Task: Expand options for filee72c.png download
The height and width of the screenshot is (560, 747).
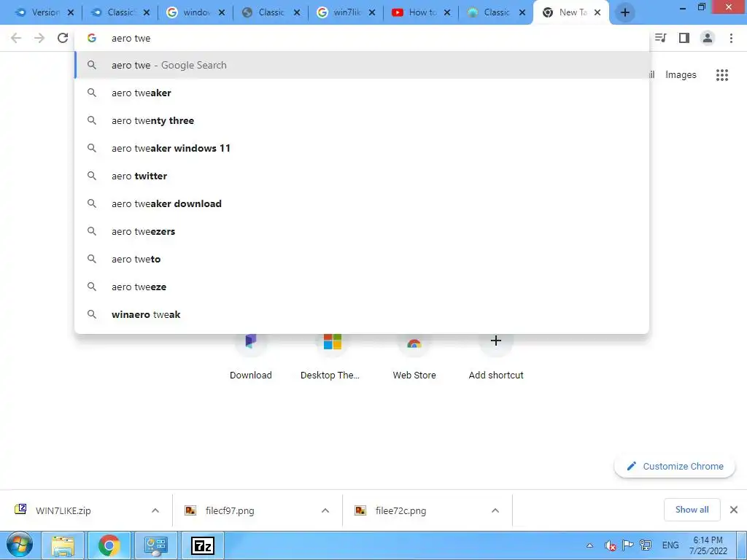Action: pos(495,510)
